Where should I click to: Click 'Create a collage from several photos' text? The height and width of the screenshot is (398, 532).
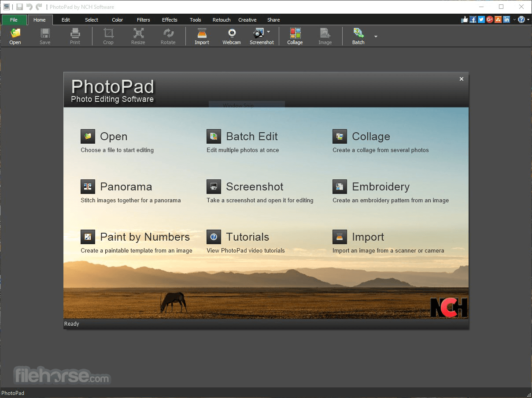381,150
